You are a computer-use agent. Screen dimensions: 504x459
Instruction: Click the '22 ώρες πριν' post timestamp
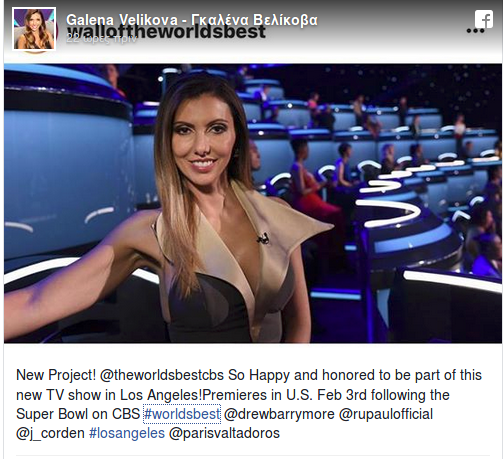point(101,39)
